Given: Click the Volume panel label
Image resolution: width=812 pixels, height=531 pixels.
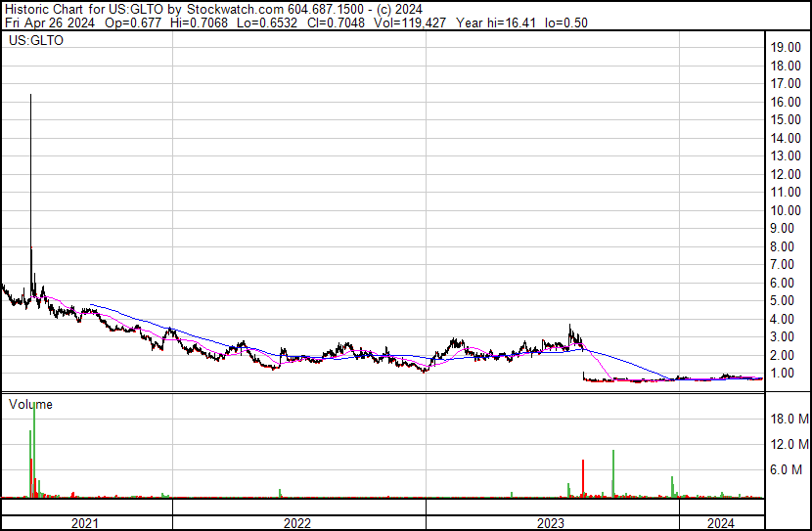Looking at the screenshot, I should pyautogui.click(x=30, y=404).
